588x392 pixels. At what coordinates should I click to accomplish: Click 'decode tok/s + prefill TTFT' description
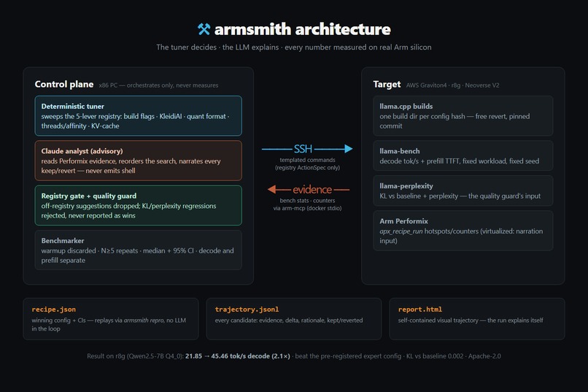[x=460, y=161]
